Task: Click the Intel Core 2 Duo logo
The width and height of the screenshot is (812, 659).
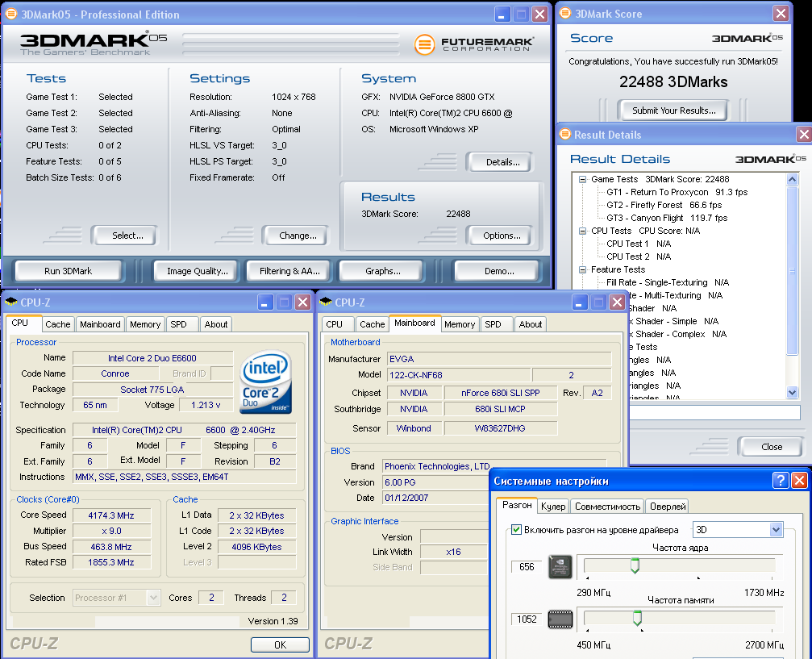Action: [x=265, y=382]
